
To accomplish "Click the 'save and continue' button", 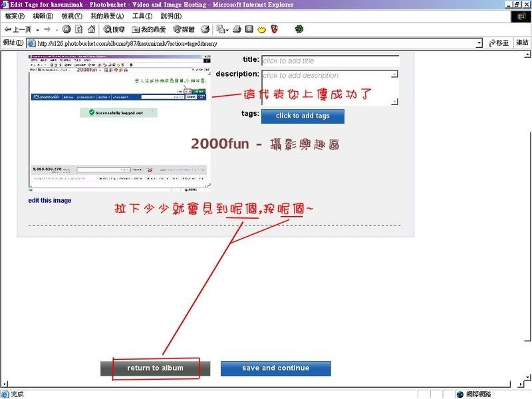I will 275,368.
